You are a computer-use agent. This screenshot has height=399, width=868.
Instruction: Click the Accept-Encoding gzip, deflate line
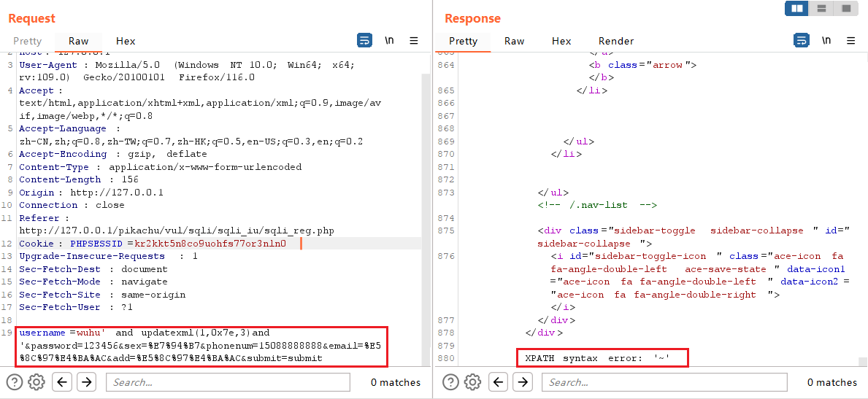click(113, 154)
